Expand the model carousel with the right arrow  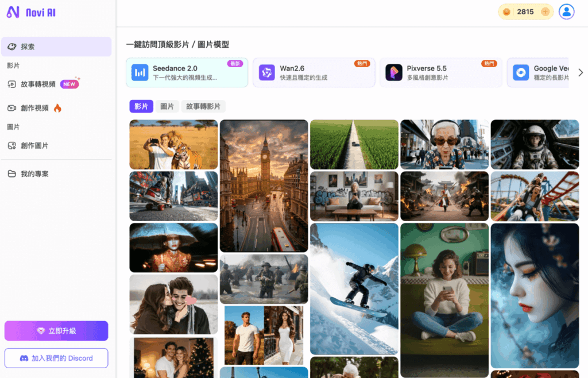coord(580,72)
